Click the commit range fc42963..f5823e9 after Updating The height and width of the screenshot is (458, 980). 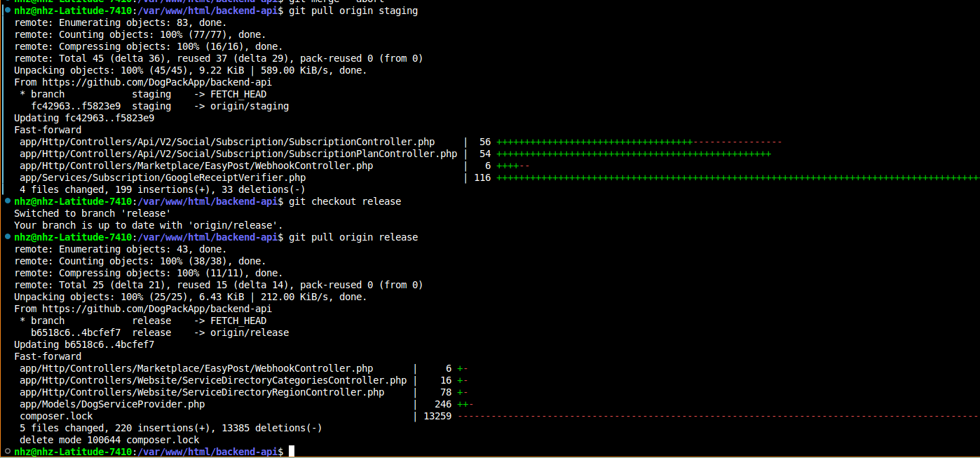click(109, 118)
